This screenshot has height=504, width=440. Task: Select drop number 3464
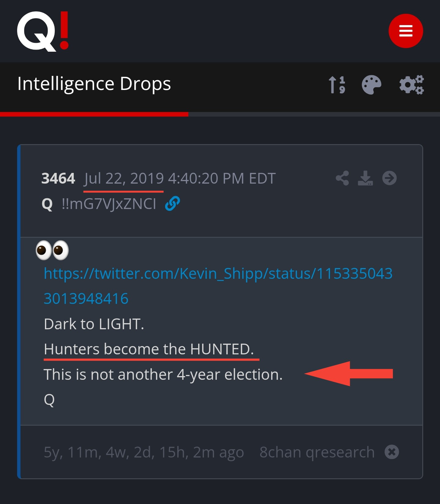[x=58, y=178]
